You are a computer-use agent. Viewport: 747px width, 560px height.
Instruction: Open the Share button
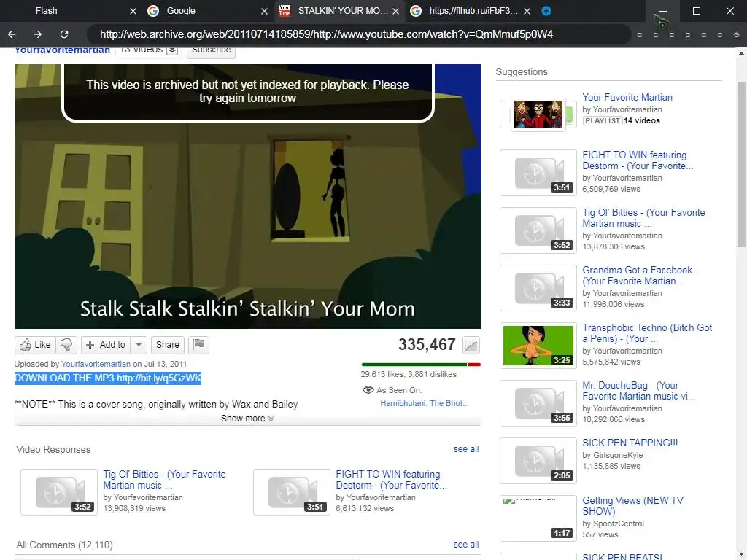(168, 345)
